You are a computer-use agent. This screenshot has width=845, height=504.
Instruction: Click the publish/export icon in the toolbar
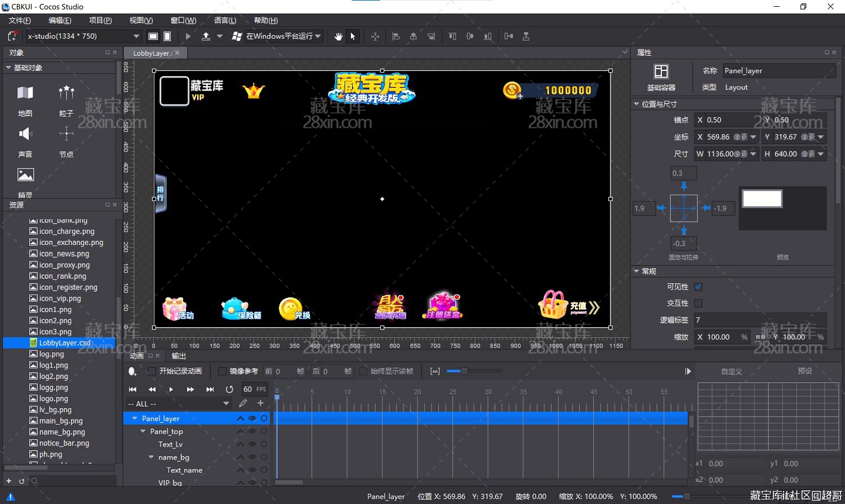click(x=206, y=36)
